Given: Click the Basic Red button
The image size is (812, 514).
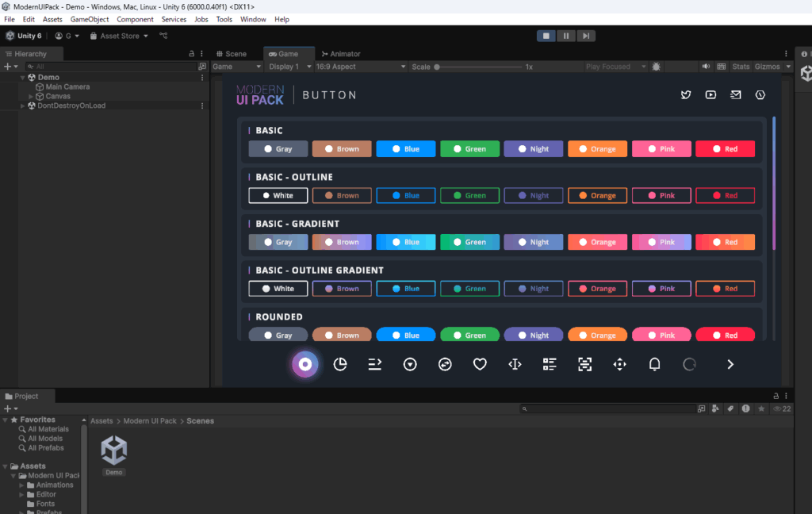Looking at the screenshot, I should (725, 148).
